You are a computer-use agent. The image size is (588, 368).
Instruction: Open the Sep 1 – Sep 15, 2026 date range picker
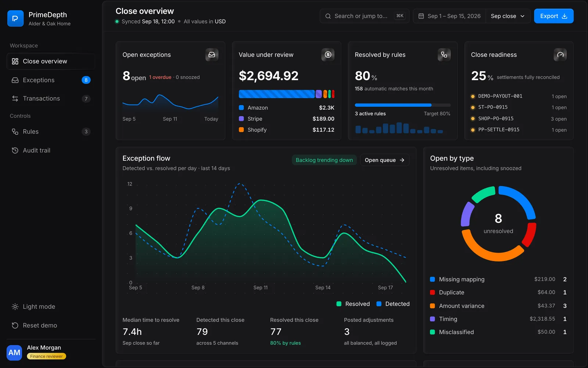449,16
